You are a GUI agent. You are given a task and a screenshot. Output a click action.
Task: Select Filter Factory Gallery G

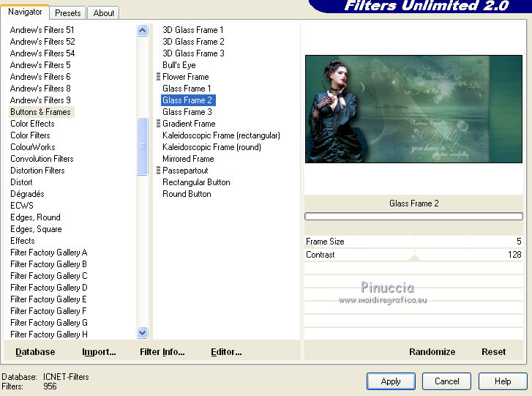[48, 323]
